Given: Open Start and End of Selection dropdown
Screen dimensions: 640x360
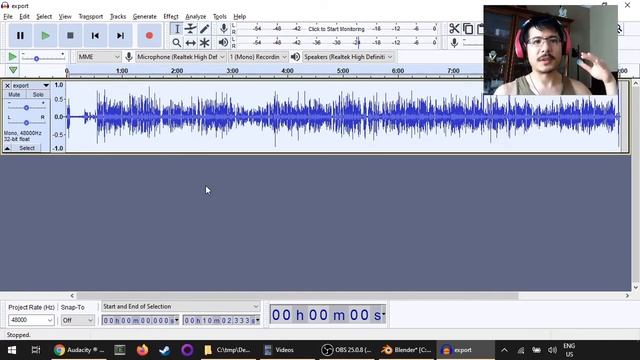Looking at the screenshot, I should coord(180,307).
